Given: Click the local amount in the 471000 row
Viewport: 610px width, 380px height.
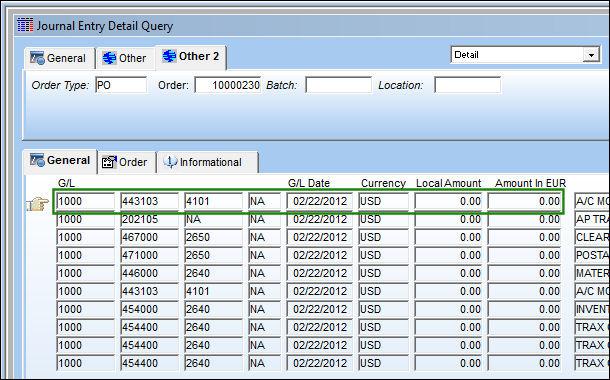Looking at the screenshot, I should tap(448, 255).
